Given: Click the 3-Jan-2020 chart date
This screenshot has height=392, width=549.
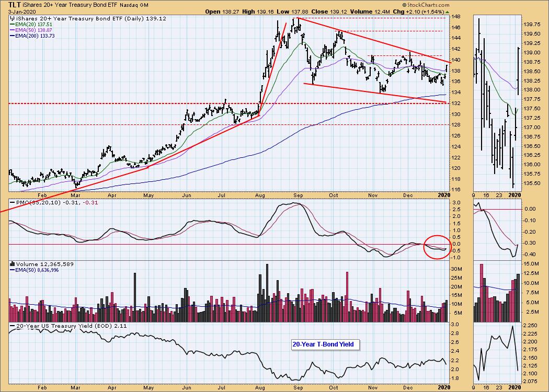Looking at the screenshot, I should click(x=21, y=11).
